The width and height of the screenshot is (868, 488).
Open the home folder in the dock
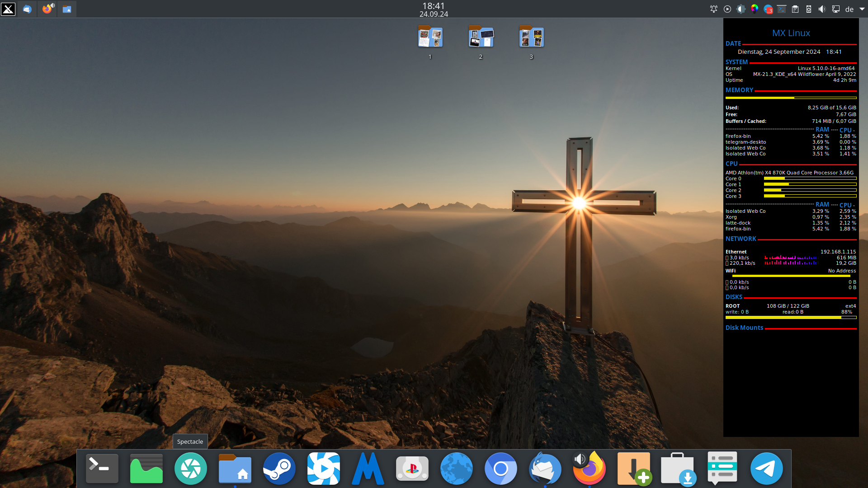(x=235, y=469)
